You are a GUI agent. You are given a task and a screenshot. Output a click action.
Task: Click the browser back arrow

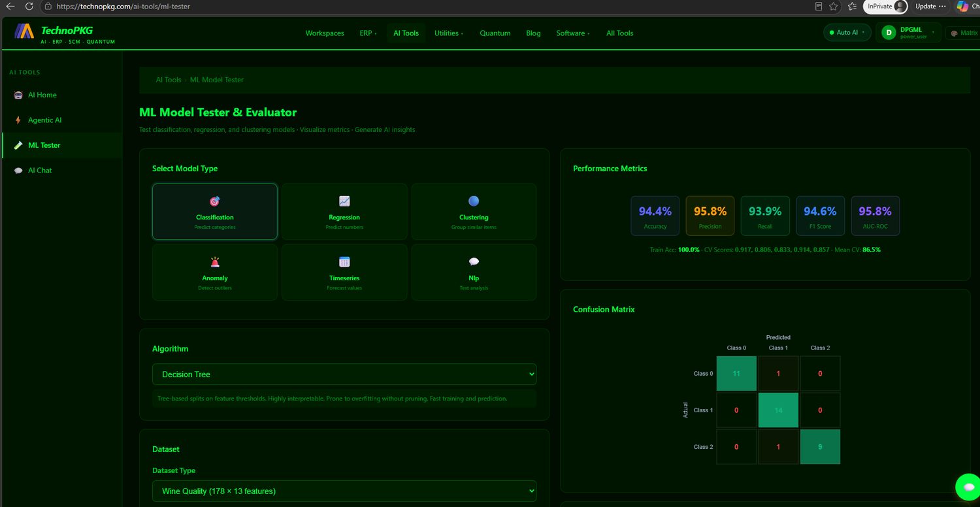(x=10, y=6)
